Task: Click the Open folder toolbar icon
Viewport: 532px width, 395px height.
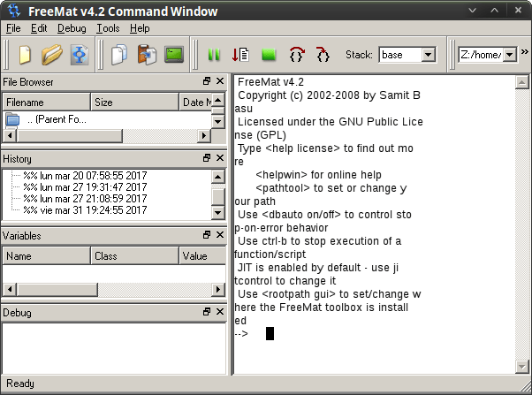Action: tap(51, 55)
